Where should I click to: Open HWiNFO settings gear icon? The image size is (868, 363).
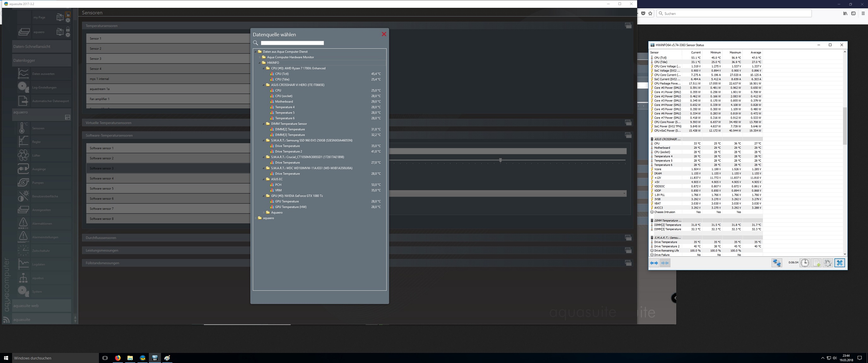click(x=827, y=263)
